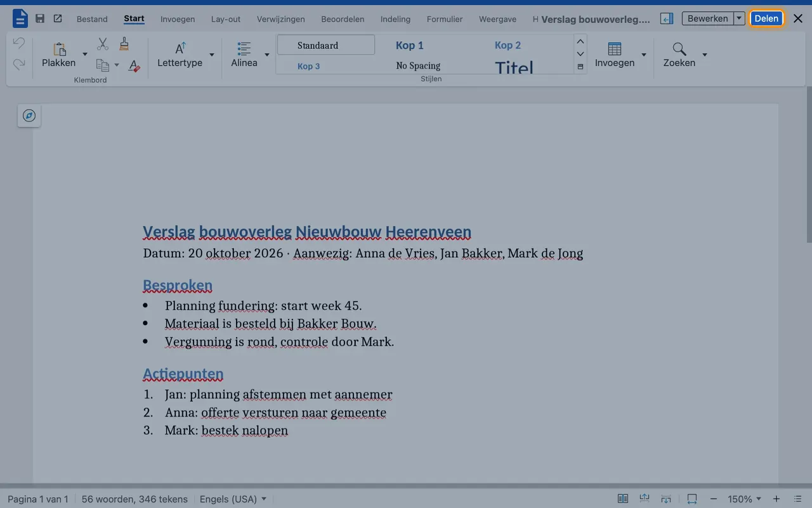Click the document app logo icon

(20, 18)
